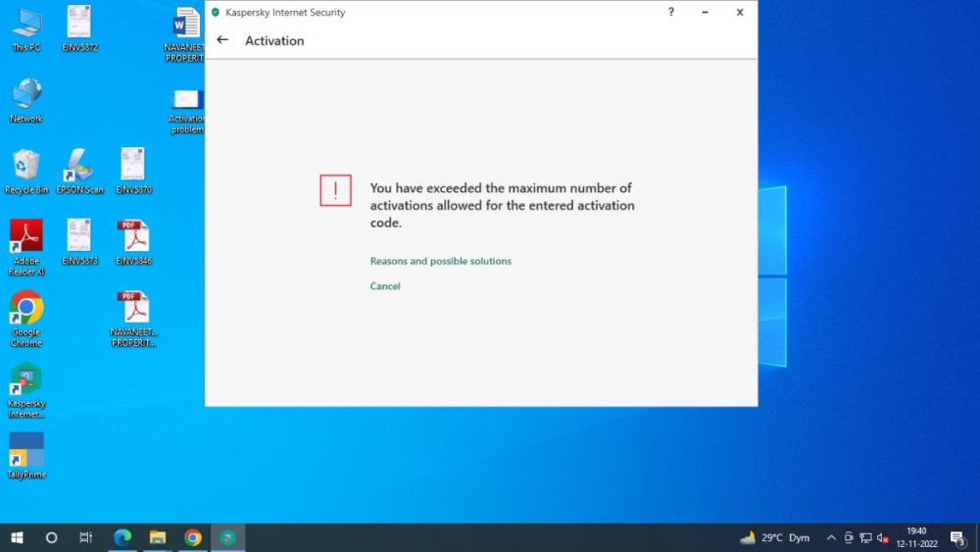This screenshot has height=552, width=980.
Task: Select Kaspersky Internet desktop shortcut
Action: tap(26, 390)
